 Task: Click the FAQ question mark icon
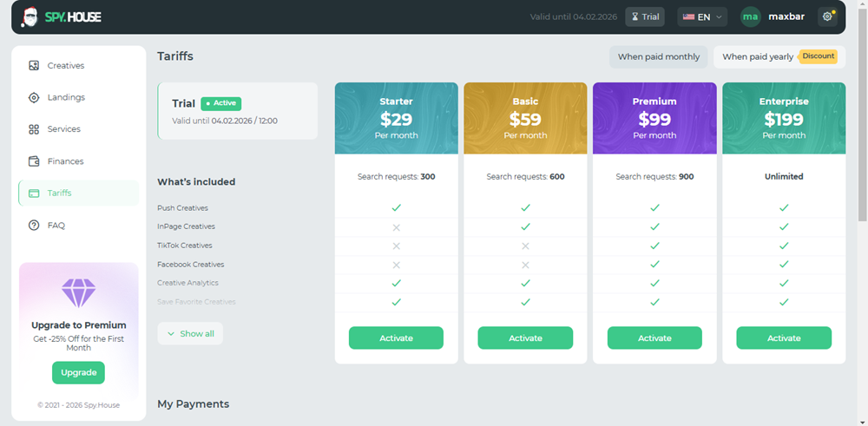coord(34,226)
